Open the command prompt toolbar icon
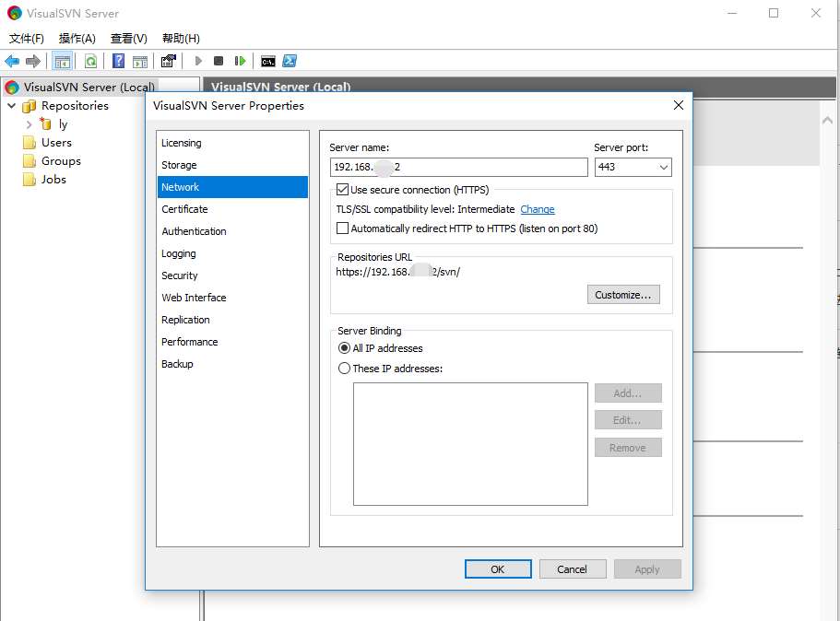This screenshot has width=840, height=621. [x=267, y=62]
